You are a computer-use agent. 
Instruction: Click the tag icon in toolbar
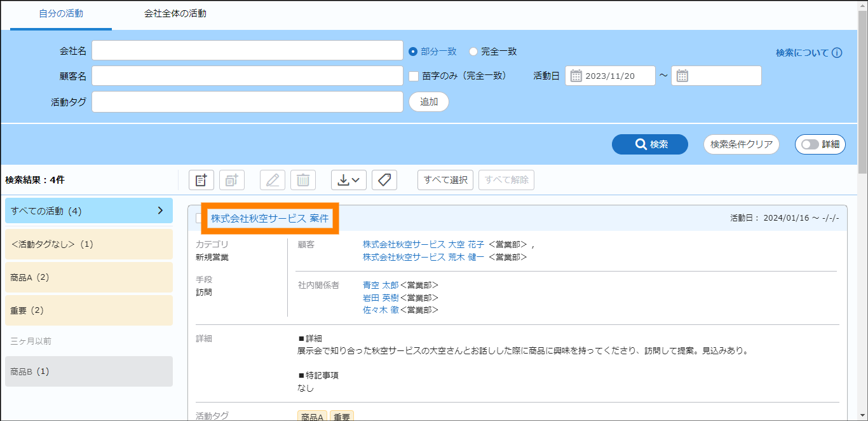pos(384,180)
